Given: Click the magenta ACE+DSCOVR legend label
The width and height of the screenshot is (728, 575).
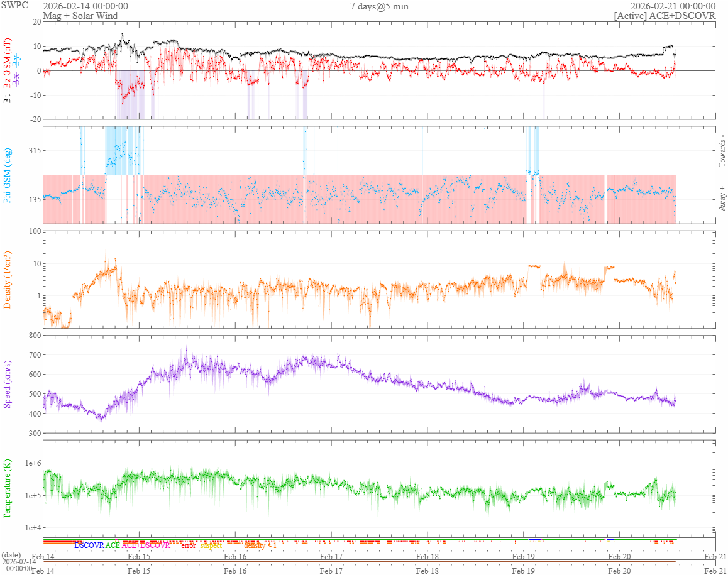Looking at the screenshot, I should coord(146,545).
